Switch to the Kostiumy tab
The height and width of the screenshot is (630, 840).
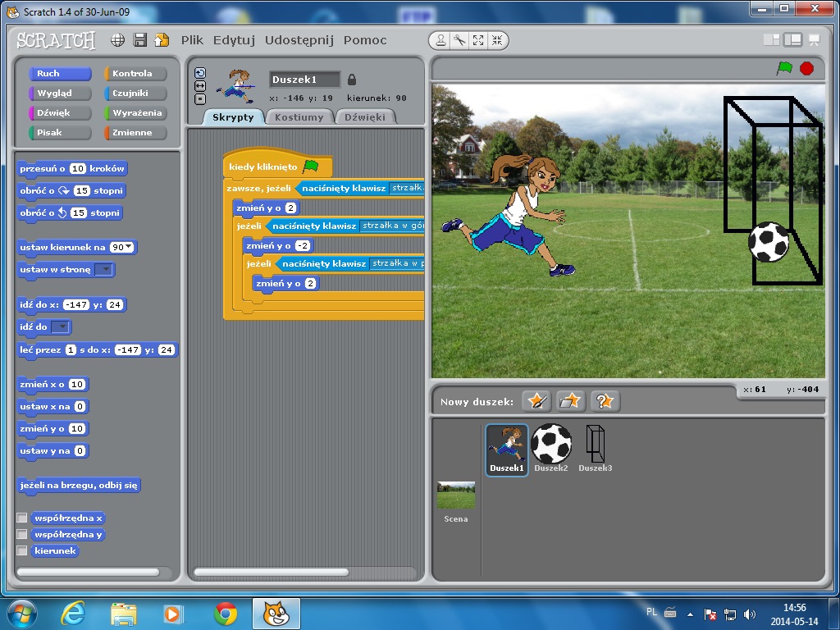coord(299,117)
